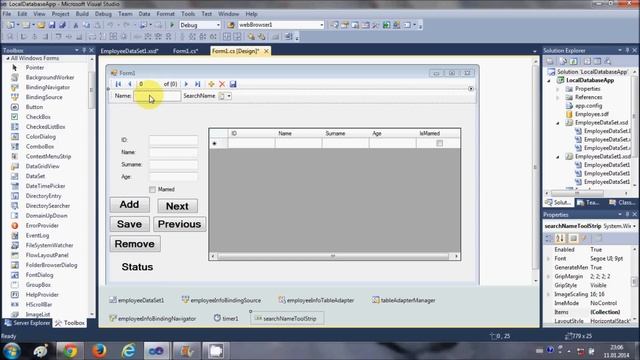Select ComboBox control in Toolbox
The image size is (640, 360).
[40, 146]
